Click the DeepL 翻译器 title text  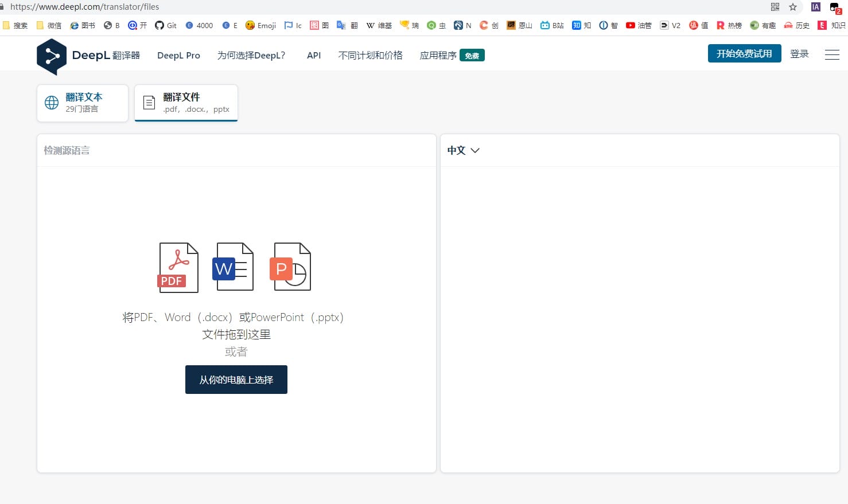click(106, 55)
